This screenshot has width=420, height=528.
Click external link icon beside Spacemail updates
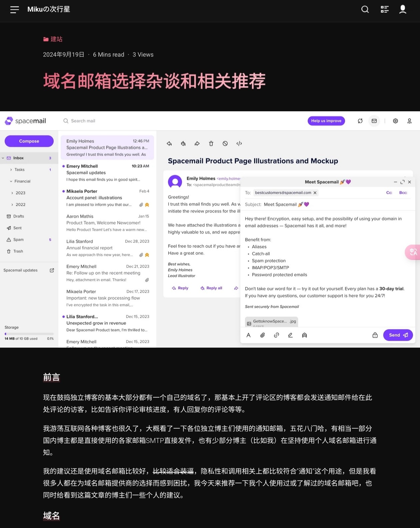52,270
